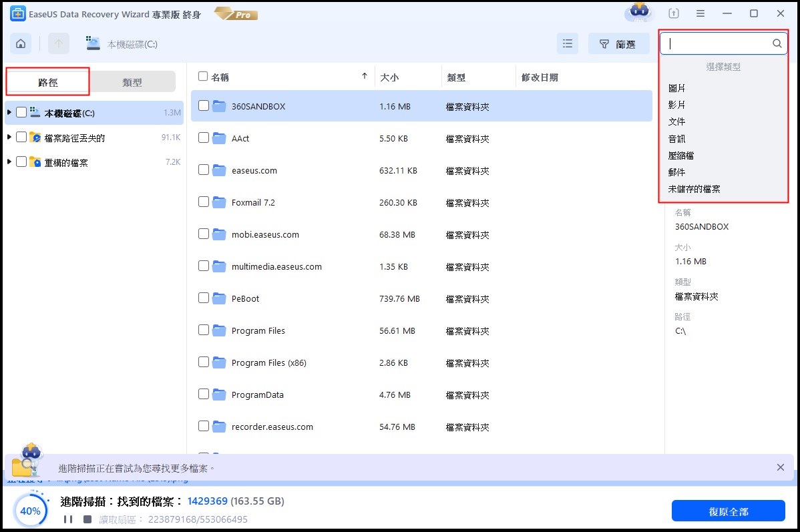This screenshot has width=800, height=532.
Task: Click the name column sort arrow
Action: (365, 76)
